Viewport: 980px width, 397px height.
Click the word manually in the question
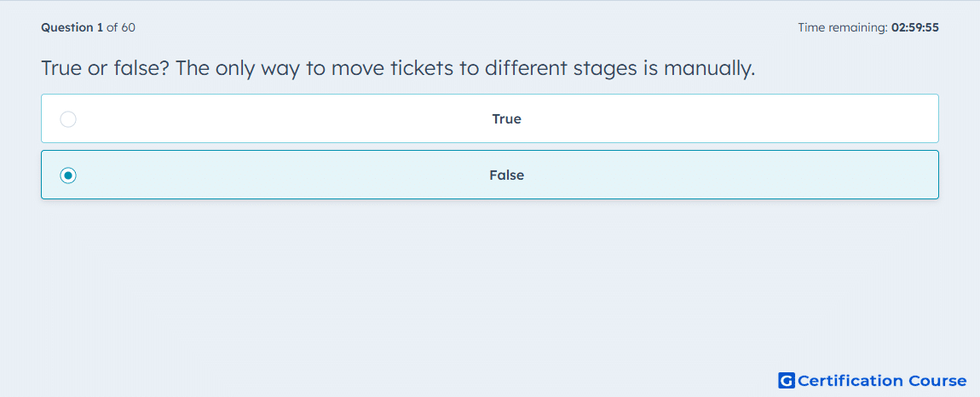[709, 68]
